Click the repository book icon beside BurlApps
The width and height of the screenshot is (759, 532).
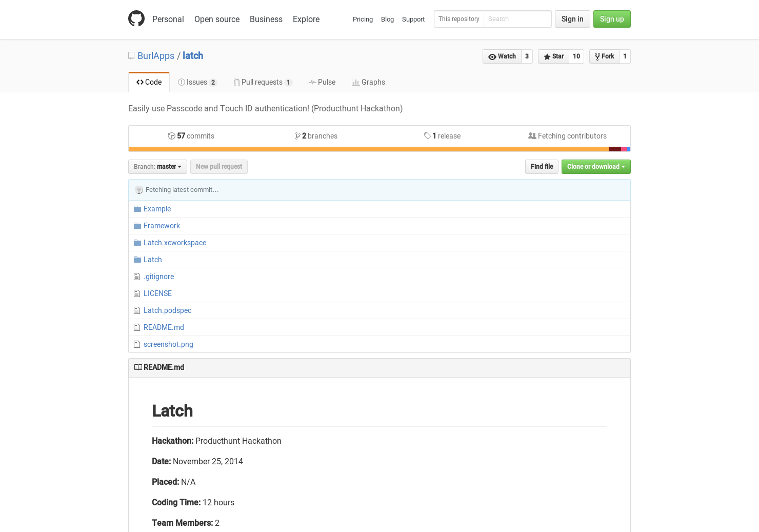[131, 56]
